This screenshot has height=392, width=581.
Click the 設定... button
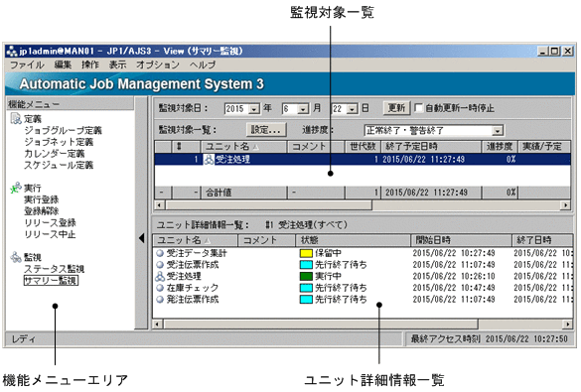click(266, 130)
